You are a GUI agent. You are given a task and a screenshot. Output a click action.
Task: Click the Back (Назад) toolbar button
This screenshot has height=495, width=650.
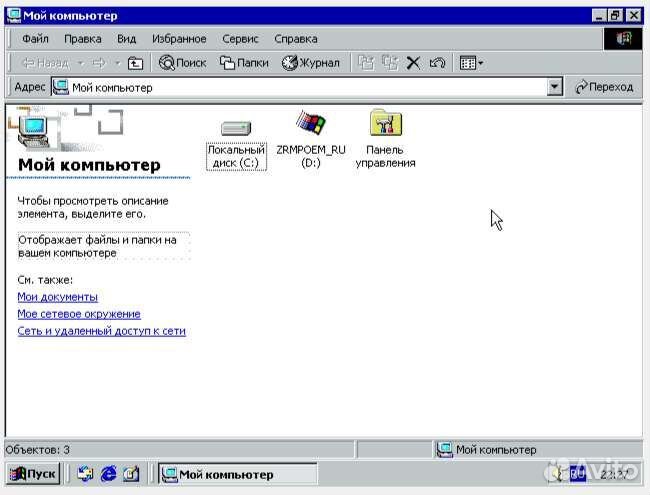pos(46,63)
